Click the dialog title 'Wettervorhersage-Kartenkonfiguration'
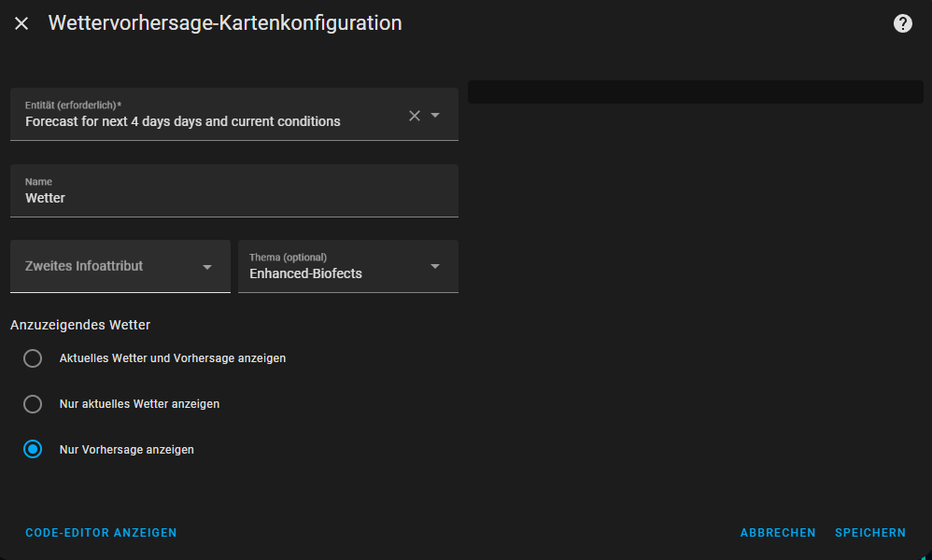 point(225,23)
